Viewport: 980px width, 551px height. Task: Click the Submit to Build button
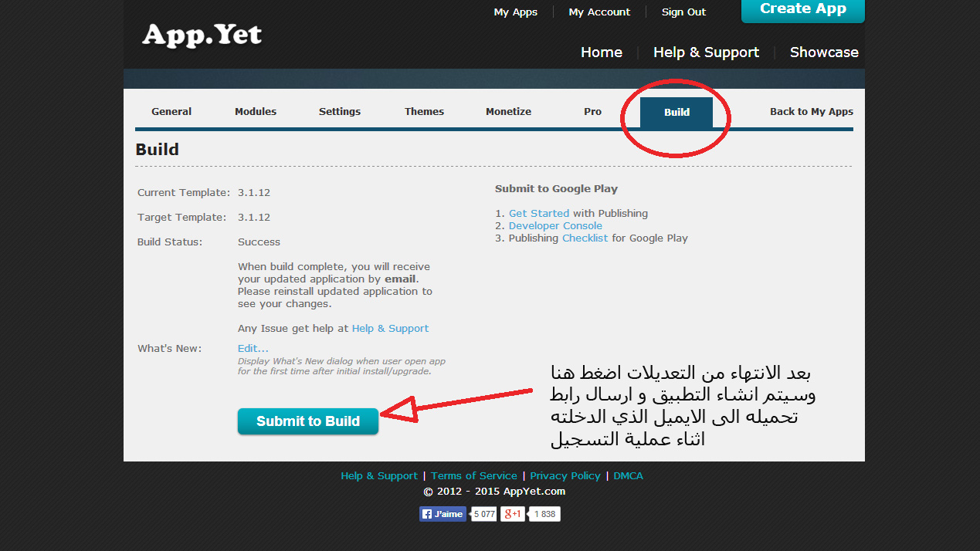point(308,421)
